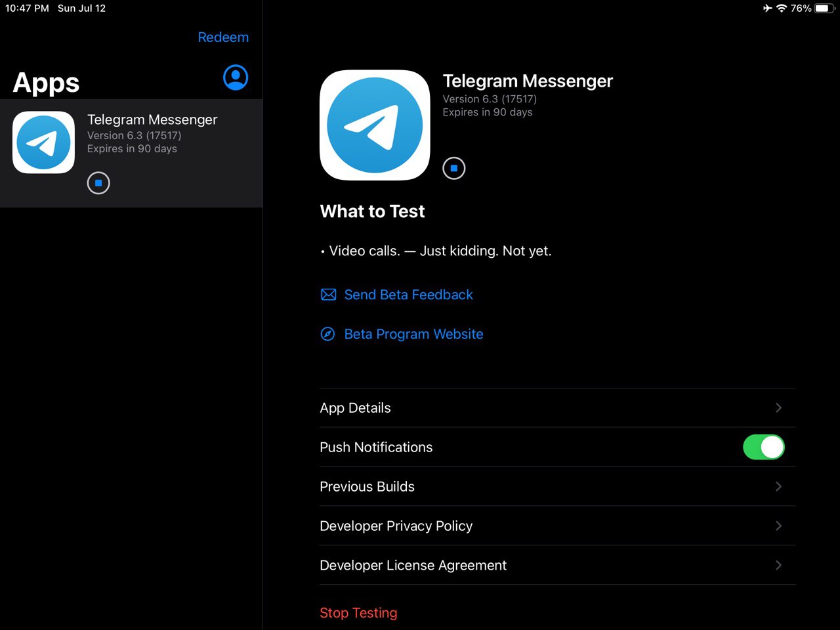Tap 'Version 6.3 (17517)' in the detail pane
The image size is (840, 630).
490,99
